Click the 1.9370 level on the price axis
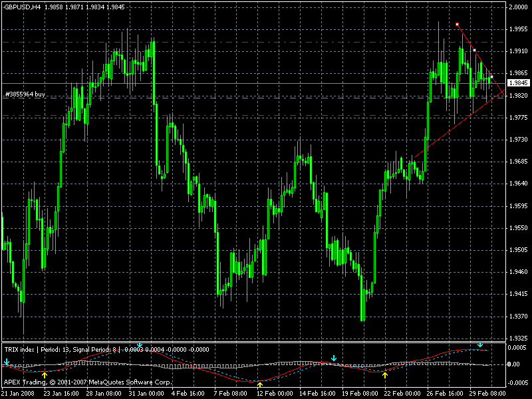 click(517, 317)
